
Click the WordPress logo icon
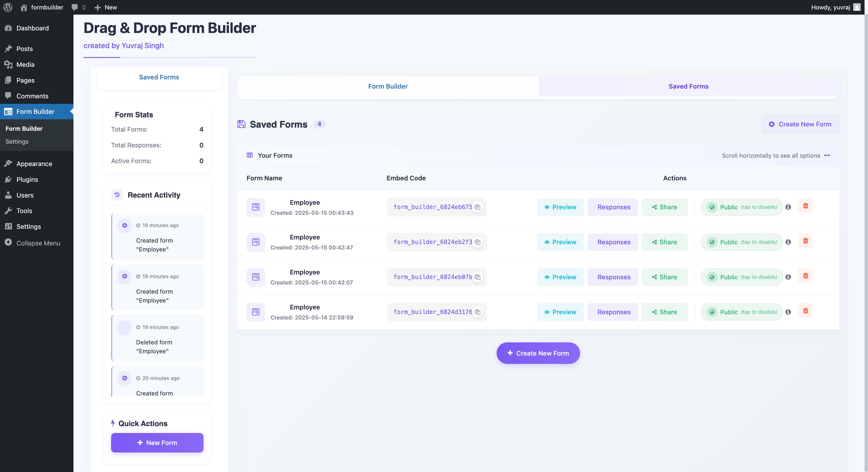point(8,7)
